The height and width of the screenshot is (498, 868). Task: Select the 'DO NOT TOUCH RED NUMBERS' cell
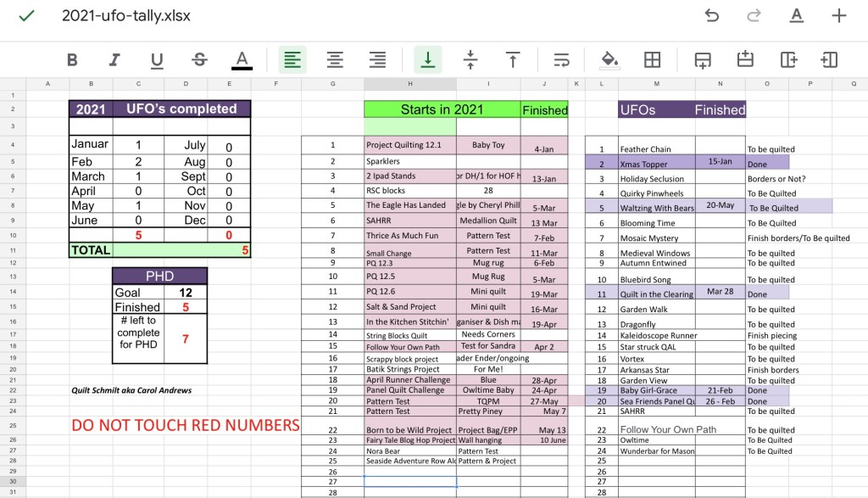click(185, 425)
